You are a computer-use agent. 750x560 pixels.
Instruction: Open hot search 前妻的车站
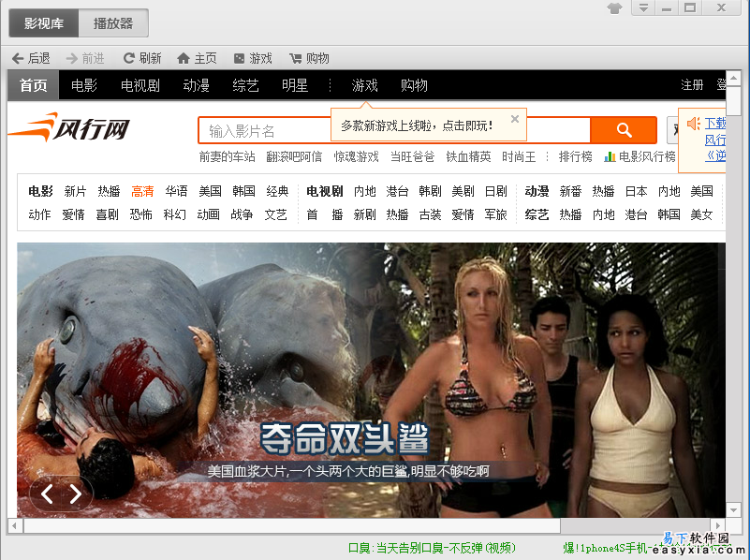tap(227, 157)
